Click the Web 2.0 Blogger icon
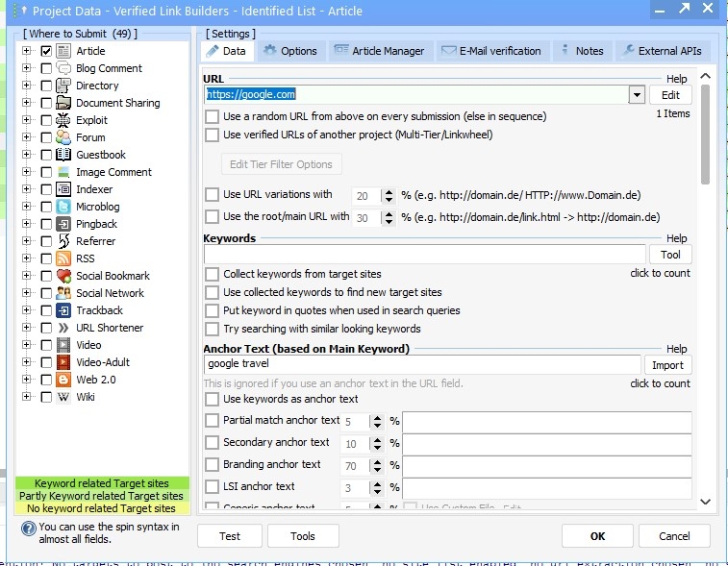728x566 pixels. (x=63, y=380)
